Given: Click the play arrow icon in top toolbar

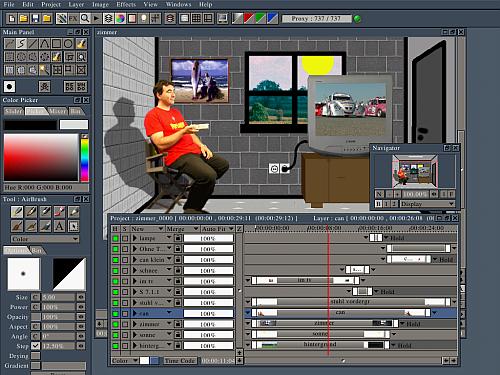Looking at the screenshot, I should pos(97,18).
